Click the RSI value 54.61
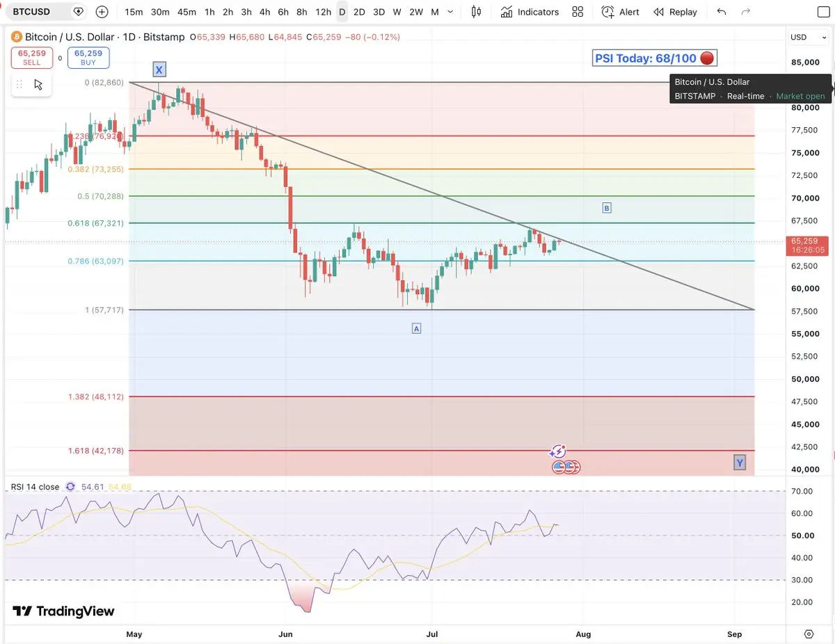This screenshot has width=835, height=644. click(x=93, y=487)
